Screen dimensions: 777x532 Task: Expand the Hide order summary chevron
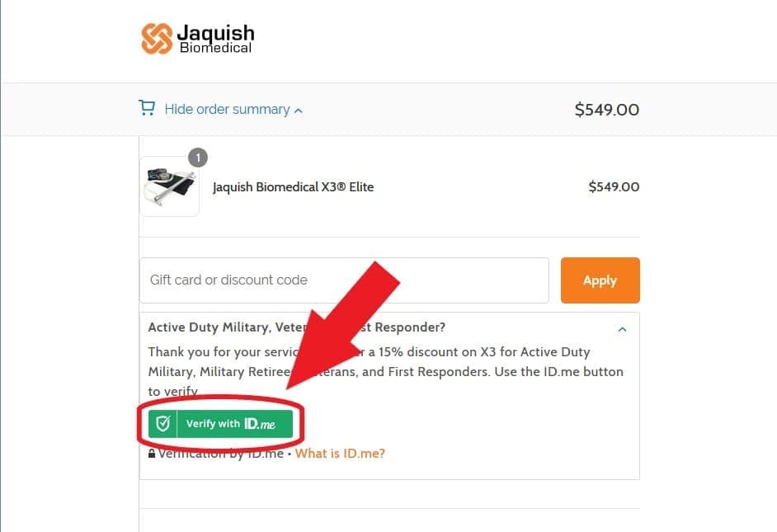pyautogui.click(x=298, y=108)
